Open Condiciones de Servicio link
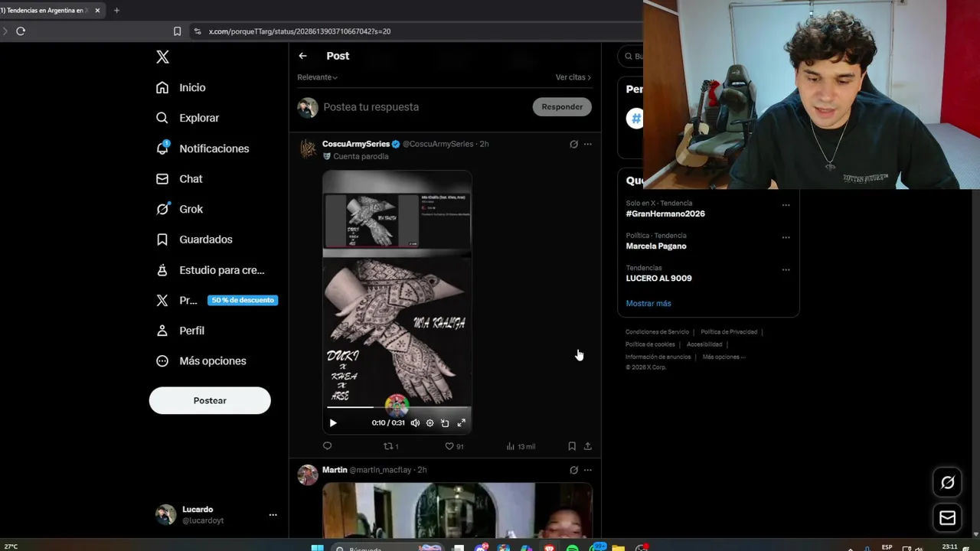This screenshot has height=551, width=980. [x=657, y=332]
